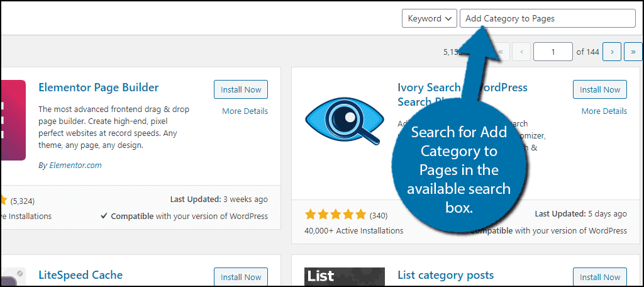
Task: Click the Elementor compatibility checkmark text
Action: [x=184, y=216]
